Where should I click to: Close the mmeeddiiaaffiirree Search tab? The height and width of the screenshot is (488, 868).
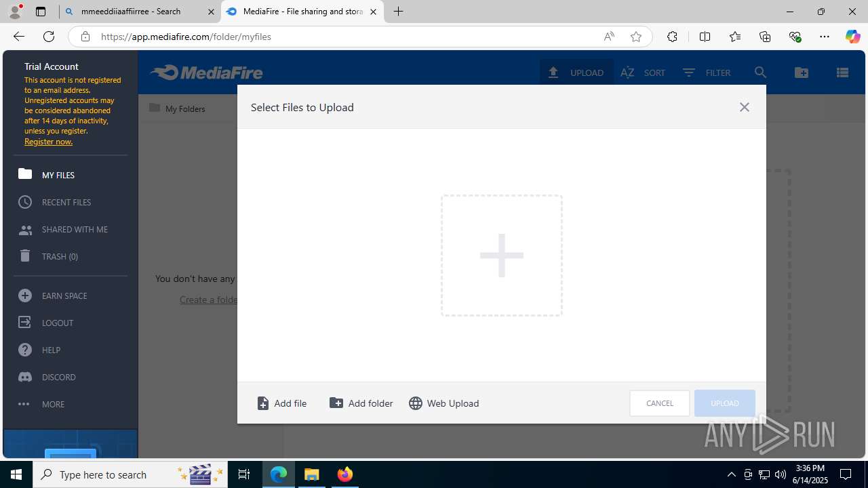point(211,12)
